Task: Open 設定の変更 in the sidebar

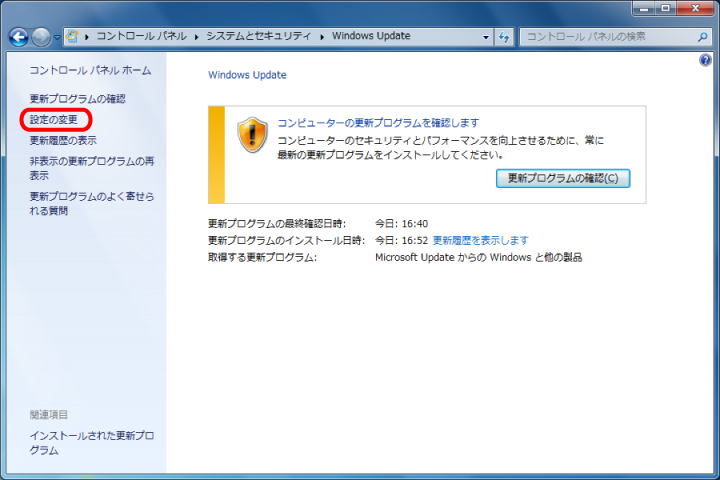Action: coord(54,120)
